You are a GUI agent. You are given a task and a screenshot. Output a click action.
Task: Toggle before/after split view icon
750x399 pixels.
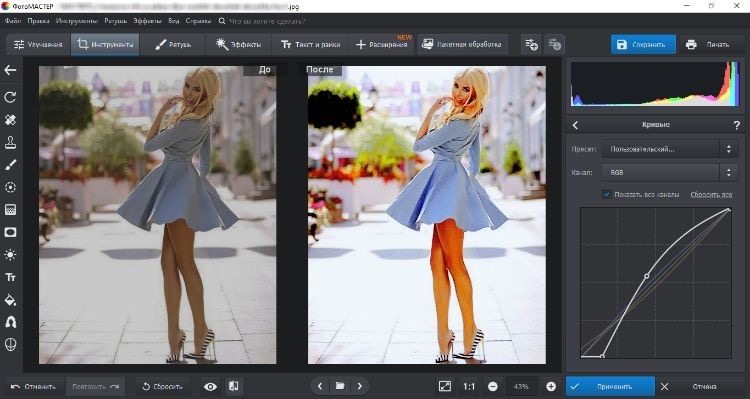click(233, 386)
